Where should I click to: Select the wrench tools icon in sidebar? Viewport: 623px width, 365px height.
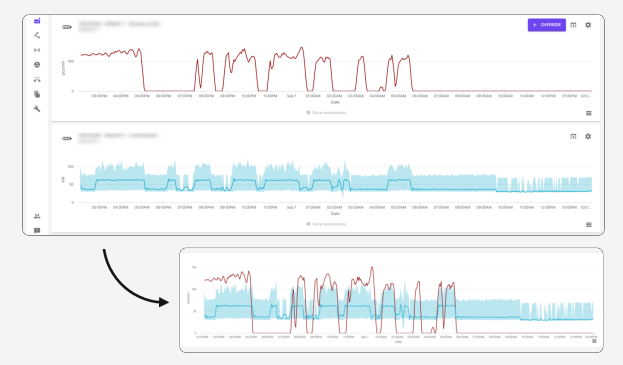tap(37, 109)
